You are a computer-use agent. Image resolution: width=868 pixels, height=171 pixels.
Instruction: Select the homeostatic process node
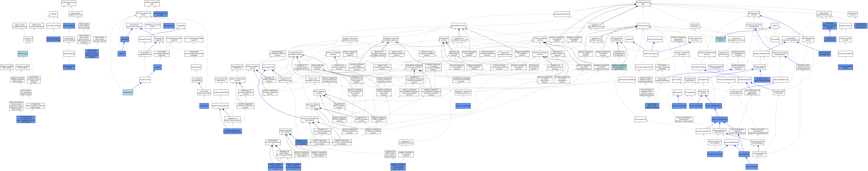853,14
